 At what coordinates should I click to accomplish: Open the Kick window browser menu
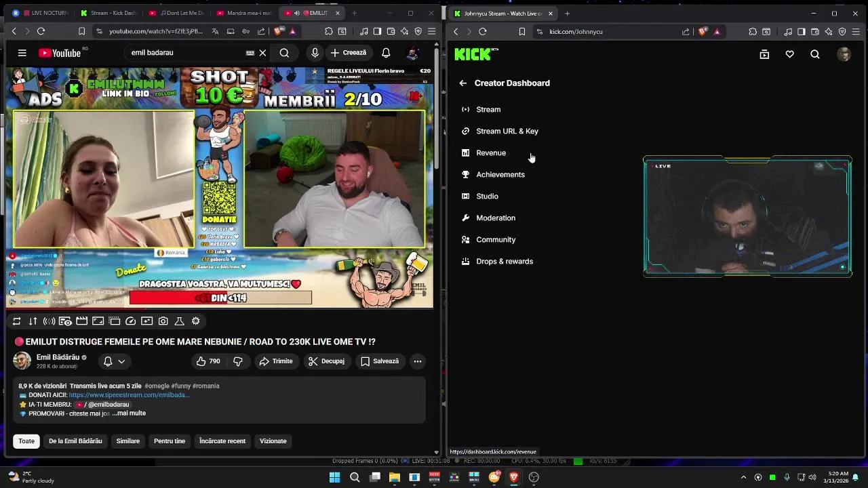[855, 31]
